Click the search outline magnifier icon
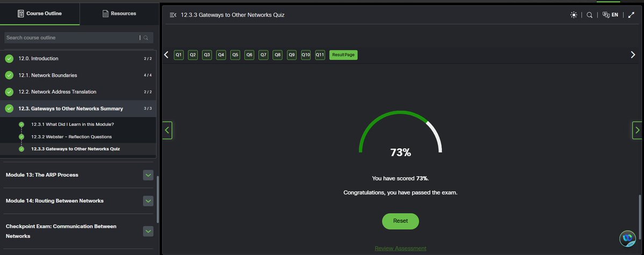 pyautogui.click(x=146, y=38)
